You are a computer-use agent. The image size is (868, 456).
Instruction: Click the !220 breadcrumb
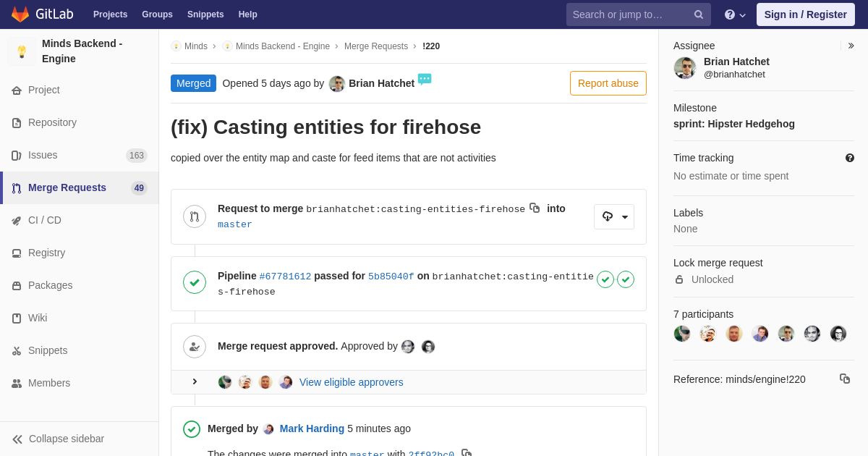(431, 46)
